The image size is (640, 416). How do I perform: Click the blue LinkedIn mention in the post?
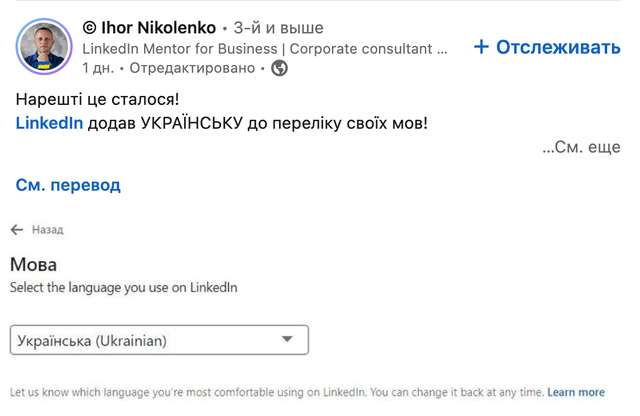tap(49, 123)
